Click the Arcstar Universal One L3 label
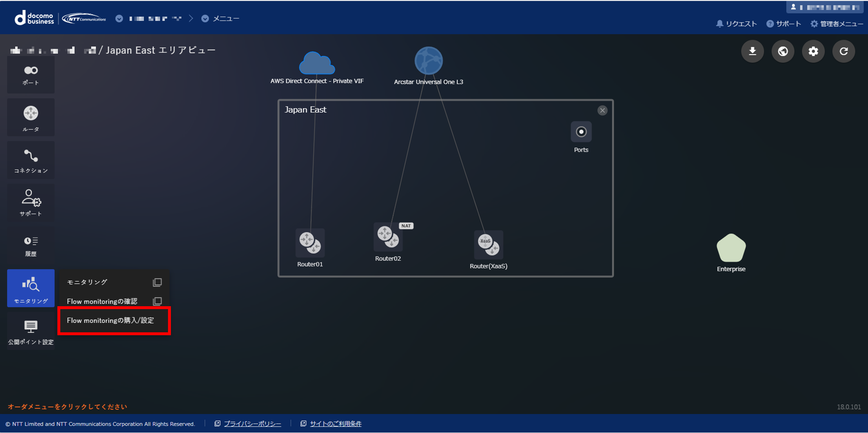 coord(429,82)
